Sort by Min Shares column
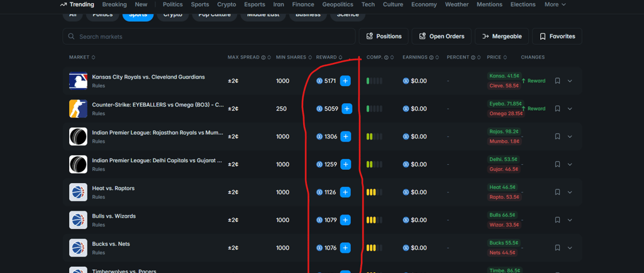644x273 pixels. pyautogui.click(x=294, y=57)
